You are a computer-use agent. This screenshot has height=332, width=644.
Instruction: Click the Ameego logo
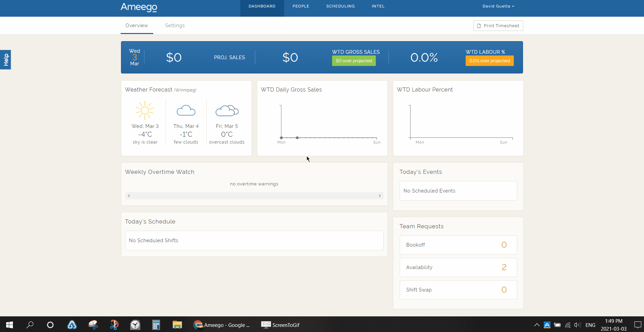[x=139, y=7]
